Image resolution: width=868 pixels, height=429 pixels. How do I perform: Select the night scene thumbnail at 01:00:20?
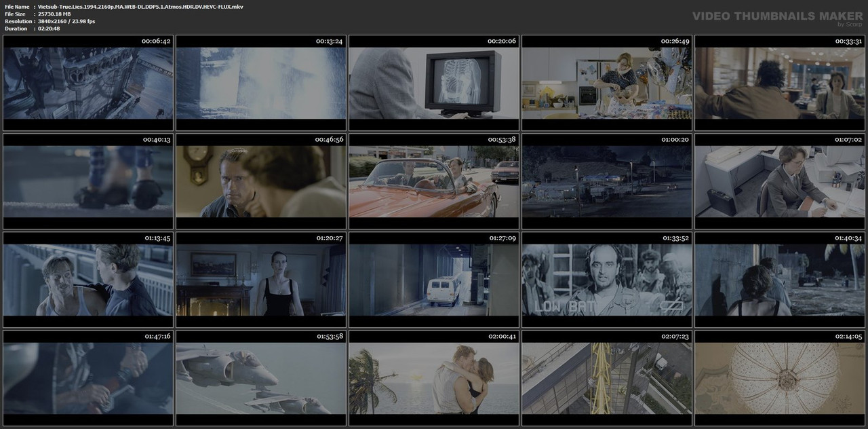click(x=607, y=181)
